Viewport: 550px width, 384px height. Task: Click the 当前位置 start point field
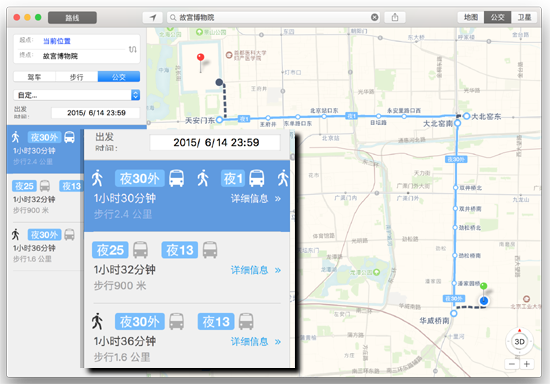[57, 41]
